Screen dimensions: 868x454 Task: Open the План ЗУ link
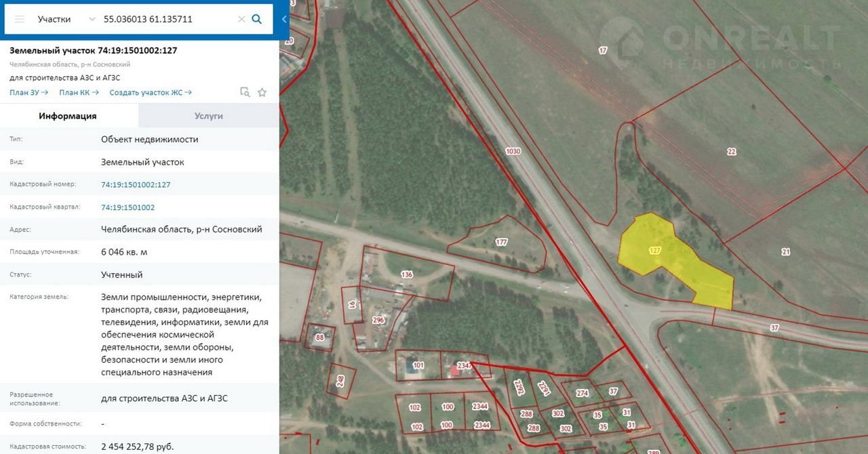point(28,93)
